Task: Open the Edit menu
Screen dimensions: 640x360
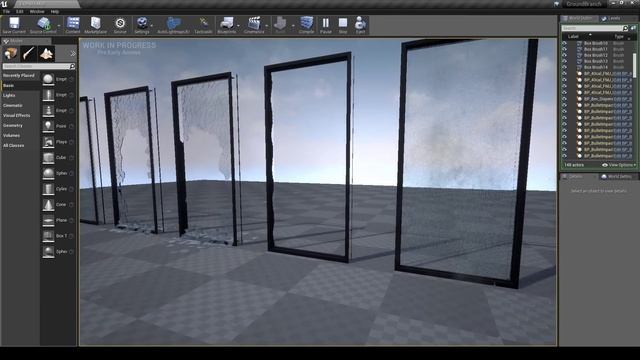Action: pyautogui.click(x=19, y=11)
